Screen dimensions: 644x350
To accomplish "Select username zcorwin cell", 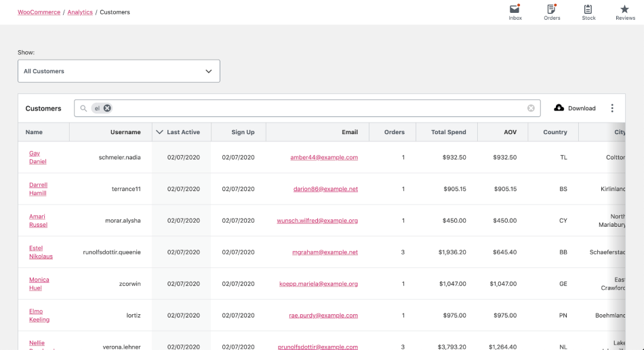I will 129,284.
